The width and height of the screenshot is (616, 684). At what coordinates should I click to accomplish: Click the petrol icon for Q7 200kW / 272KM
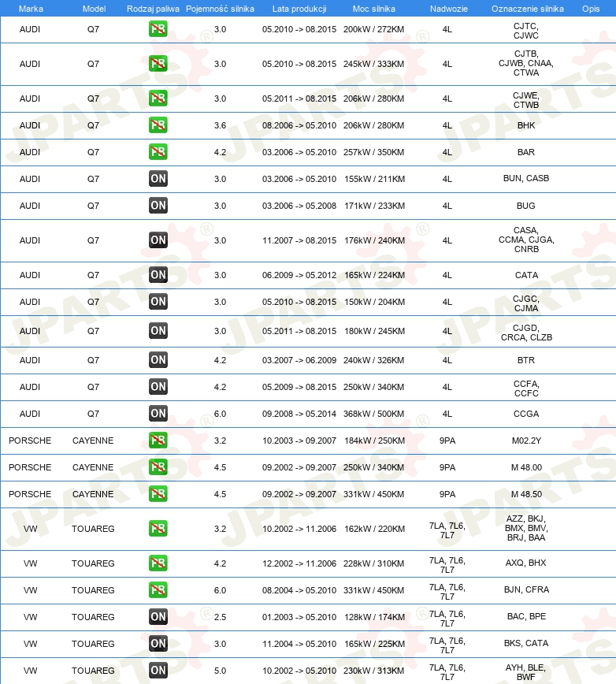coord(158,29)
